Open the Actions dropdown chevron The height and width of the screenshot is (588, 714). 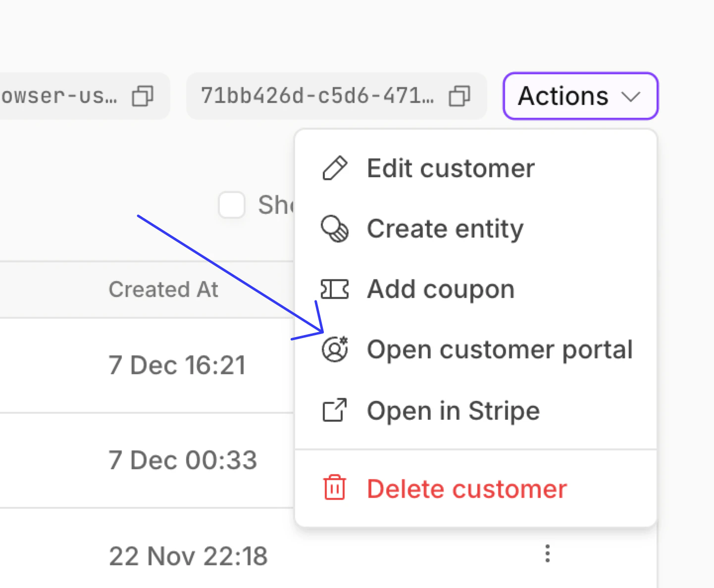coord(632,98)
